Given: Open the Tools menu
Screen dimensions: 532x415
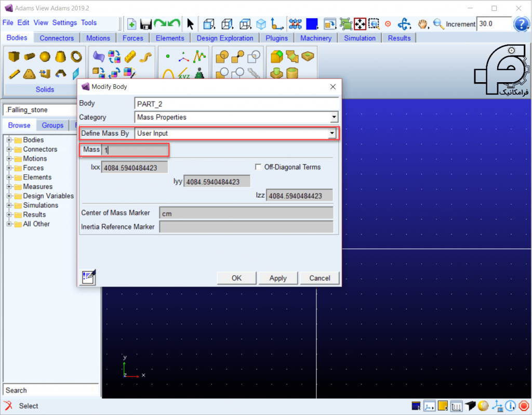Looking at the screenshot, I should [89, 23].
